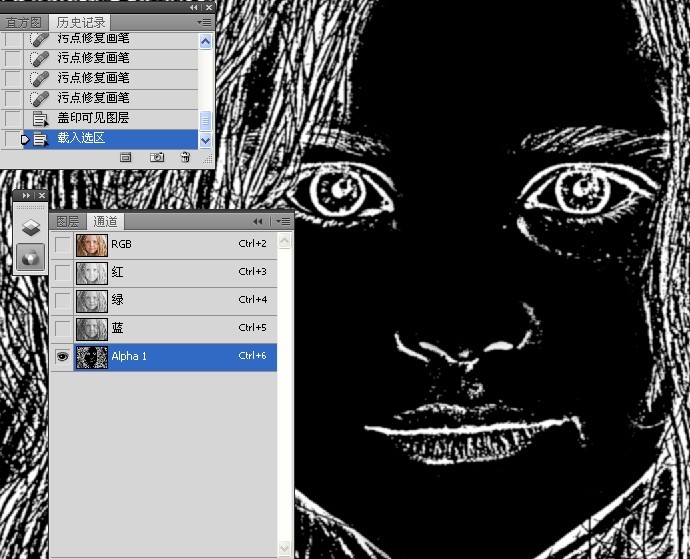Viewport: 690px width, 559px height.
Task: Open the Layers icon in collapsed dock
Action: [x=31, y=227]
